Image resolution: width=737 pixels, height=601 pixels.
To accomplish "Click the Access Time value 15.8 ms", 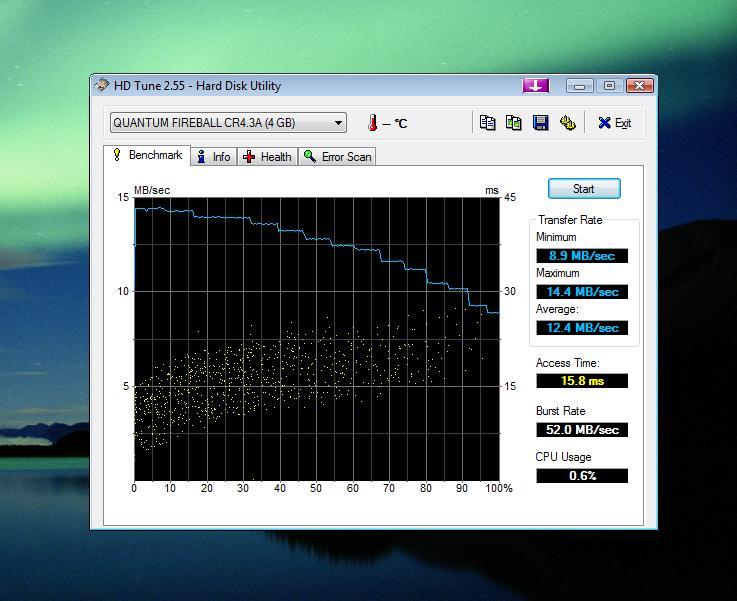I will [x=582, y=381].
